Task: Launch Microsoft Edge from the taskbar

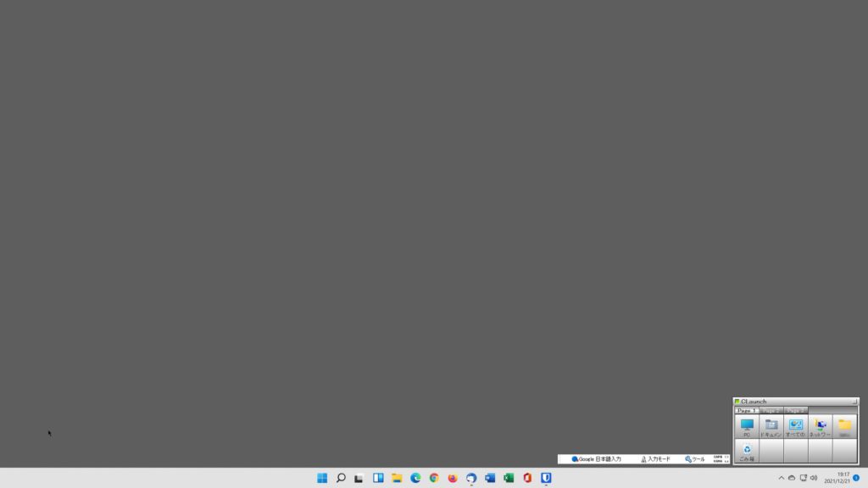Action: pos(415,478)
